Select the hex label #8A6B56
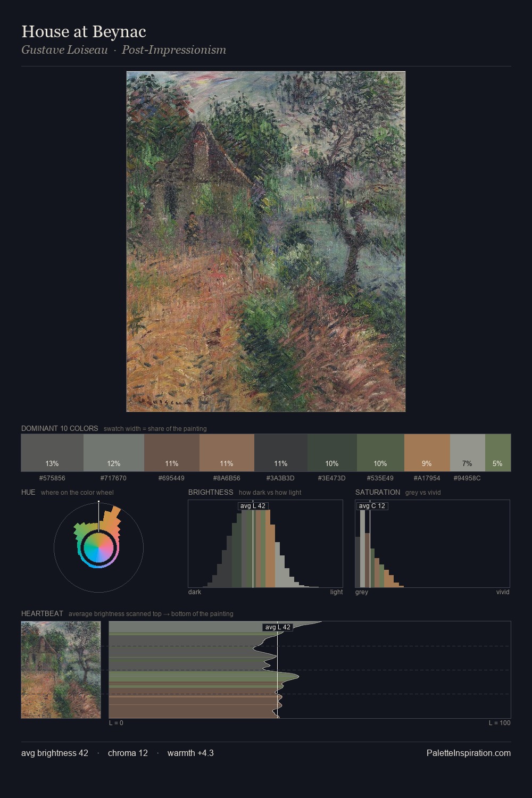 point(227,478)
